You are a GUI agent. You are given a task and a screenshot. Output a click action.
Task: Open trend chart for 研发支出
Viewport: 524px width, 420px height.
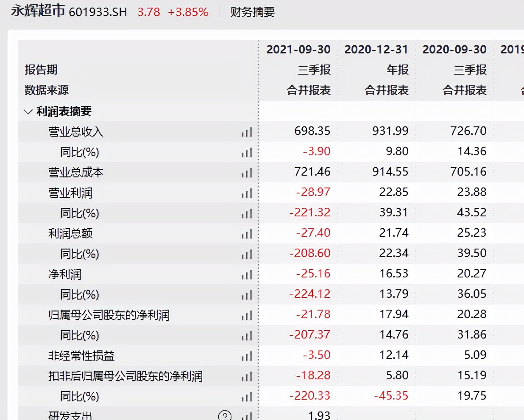(246, 416)
